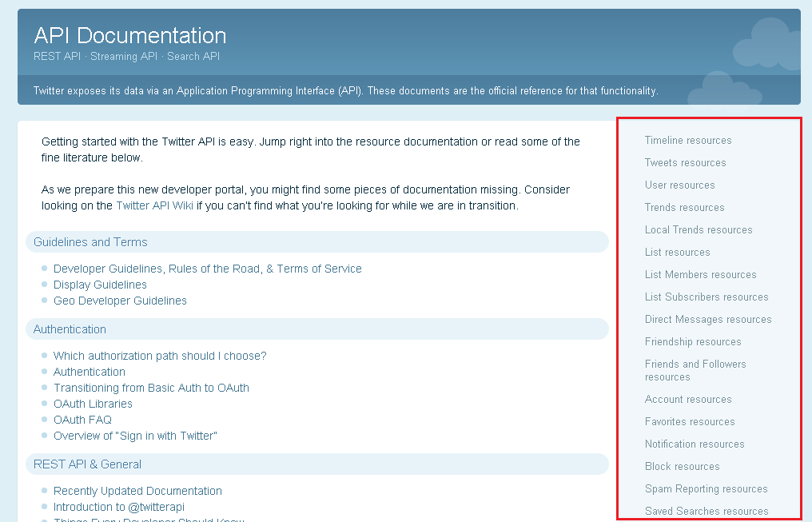Open the Search API header link
Viewport: 812px width, 522px height.
(x=193, y=57)
